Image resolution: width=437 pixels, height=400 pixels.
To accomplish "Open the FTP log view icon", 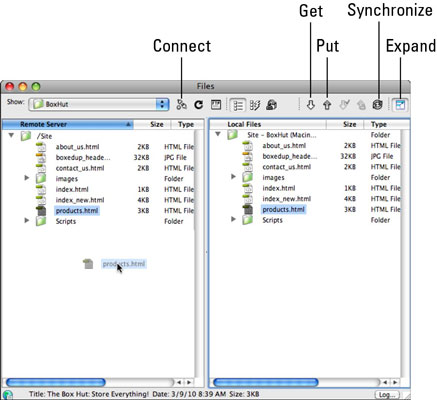I will coord(216,105).
